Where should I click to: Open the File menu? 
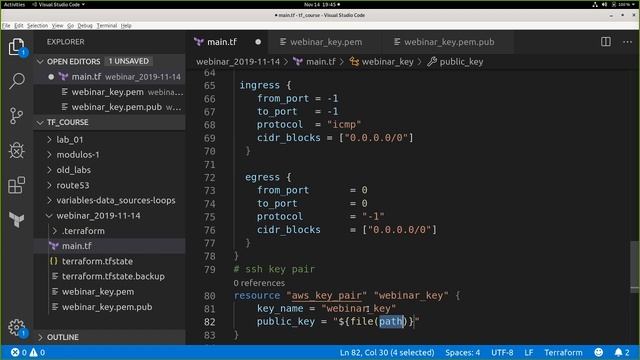[6, 25]
